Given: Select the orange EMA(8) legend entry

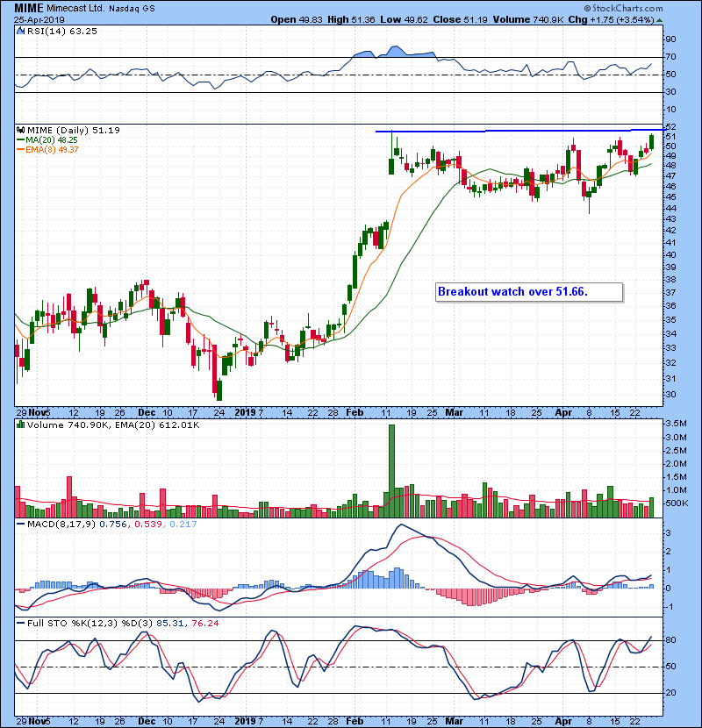Looking at the screenshot, I should [x=54, y=150].
